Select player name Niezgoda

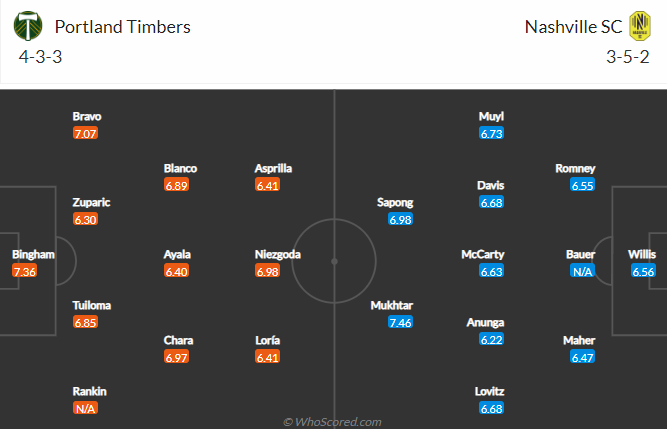278,254
